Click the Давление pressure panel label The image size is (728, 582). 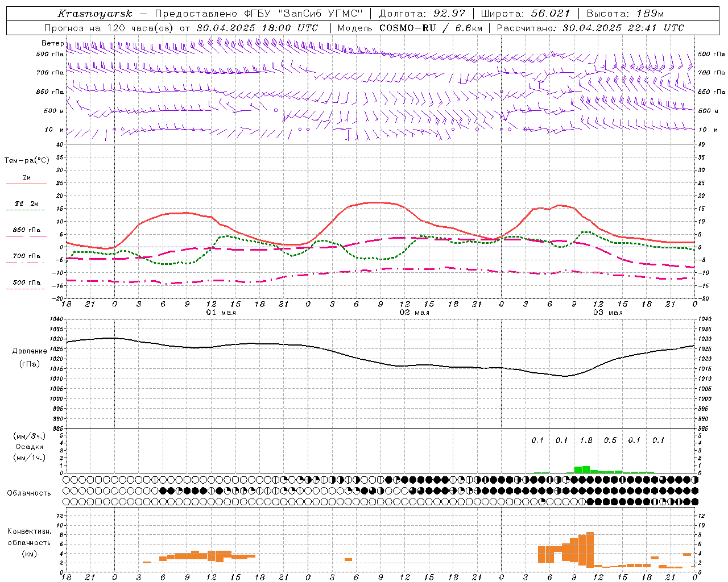pos(29,351)
